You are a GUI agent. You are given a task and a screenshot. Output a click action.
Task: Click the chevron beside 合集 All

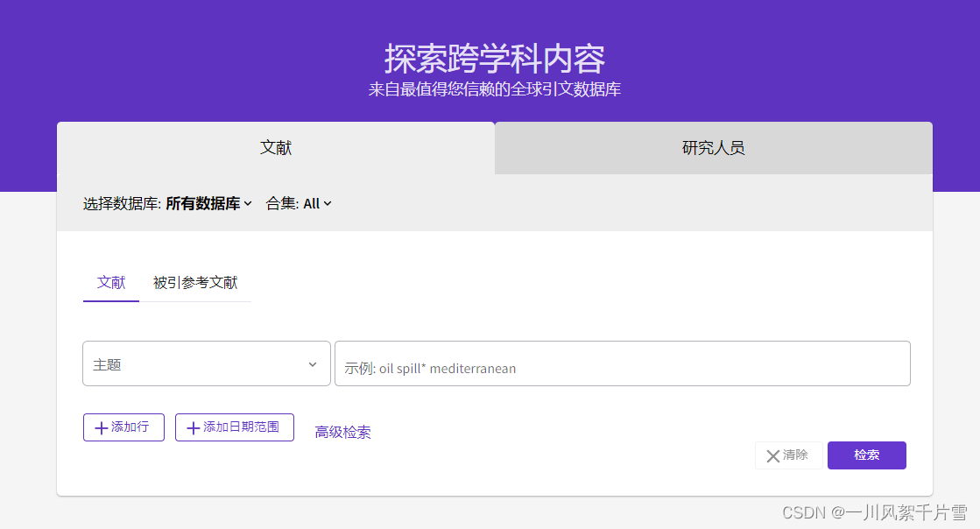click(328, 203)
